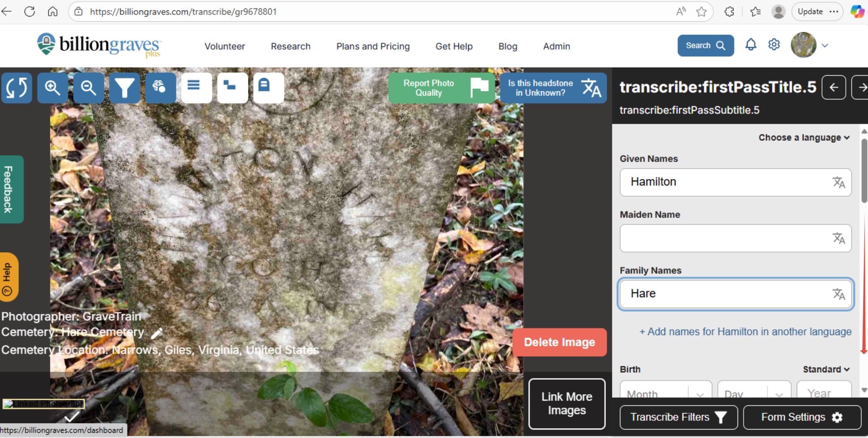
Task: Click Add names for Hamilton in another language
Action: [745, 332]
